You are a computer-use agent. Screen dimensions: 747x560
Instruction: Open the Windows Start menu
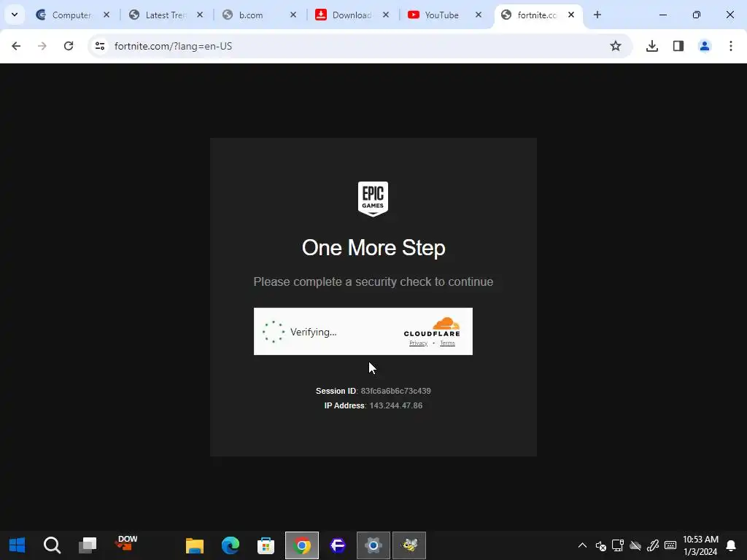pos(18,545)
